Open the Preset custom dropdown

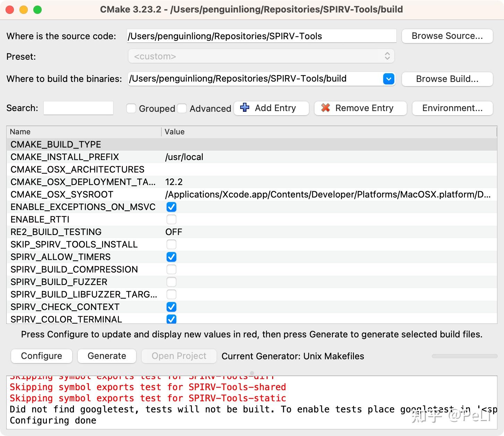point(261,56)
